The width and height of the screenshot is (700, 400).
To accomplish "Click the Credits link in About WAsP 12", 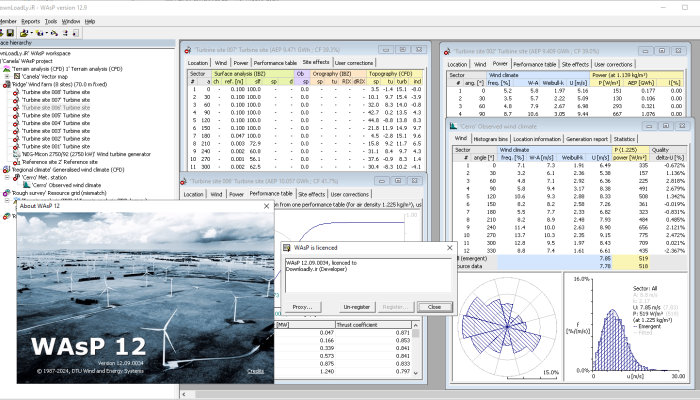I will [255, 371].
